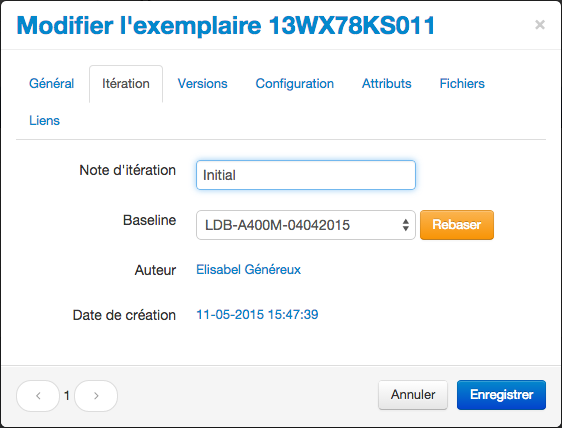Close the Modifier l'exemplaire dialog

[540, 25]
